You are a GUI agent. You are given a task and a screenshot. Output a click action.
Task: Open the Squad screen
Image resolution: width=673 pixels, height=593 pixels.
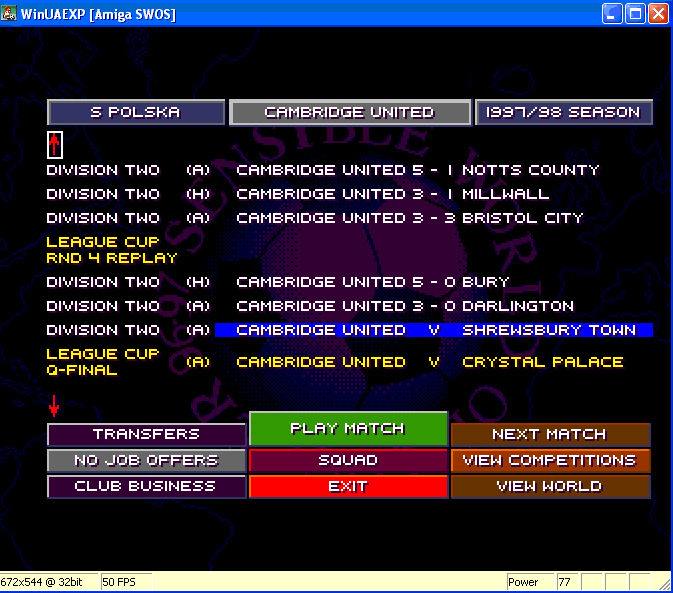click(348, 461)
